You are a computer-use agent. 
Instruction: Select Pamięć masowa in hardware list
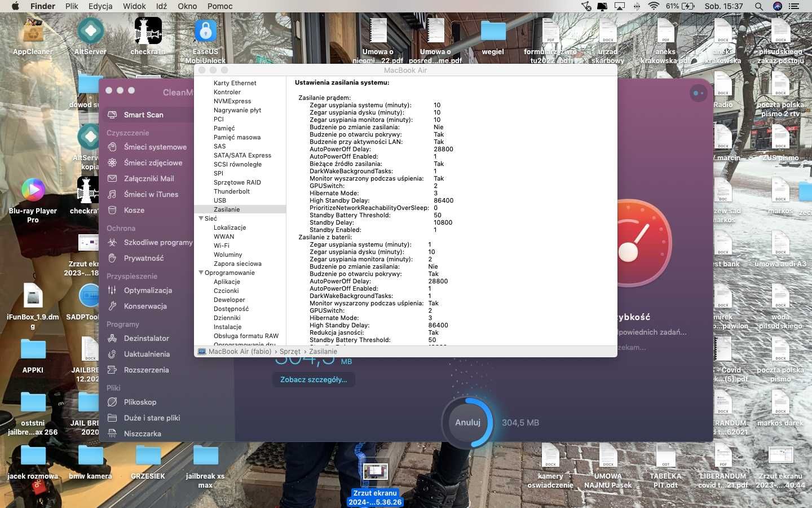click(237, 137)
